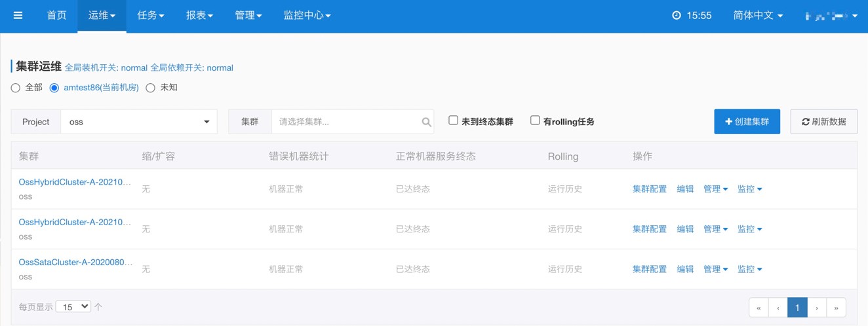Click the 全局装机开关: normal status text
The width and height of the screenshot is (868, 326).
pos(106,67)
